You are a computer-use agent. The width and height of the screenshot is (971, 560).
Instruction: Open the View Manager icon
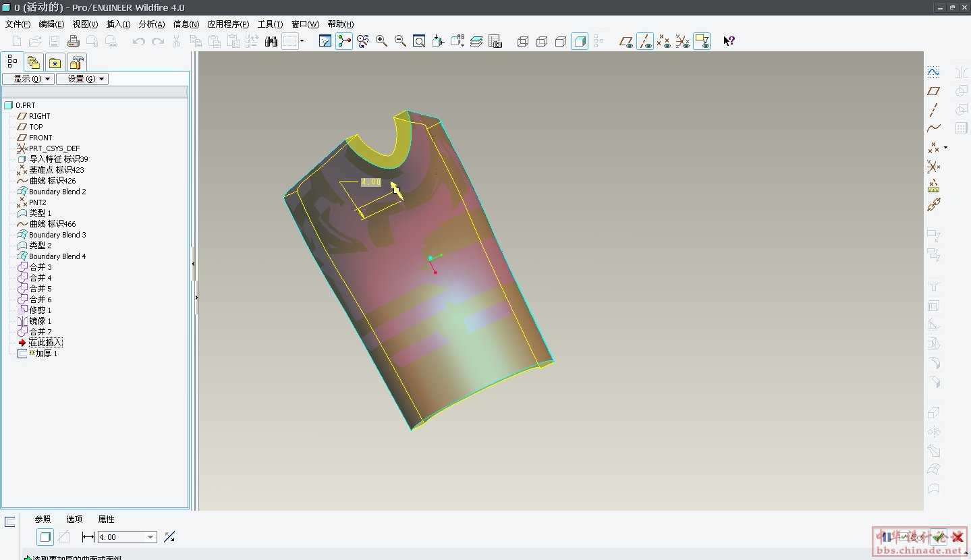click(x=495, y=41)
